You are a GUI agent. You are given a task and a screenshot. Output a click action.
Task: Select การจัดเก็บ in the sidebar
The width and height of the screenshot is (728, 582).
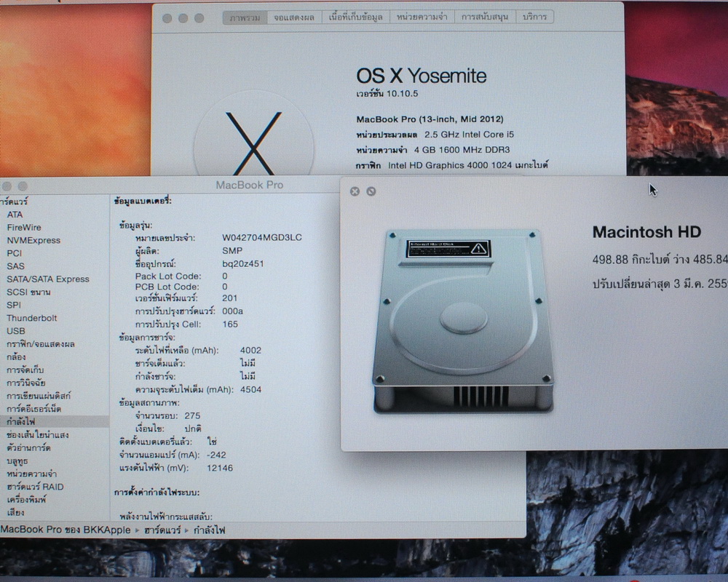coord(25,370)
